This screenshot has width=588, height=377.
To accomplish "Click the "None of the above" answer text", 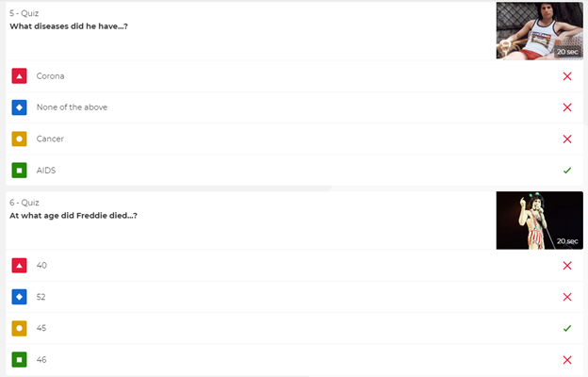I will 72,107.
